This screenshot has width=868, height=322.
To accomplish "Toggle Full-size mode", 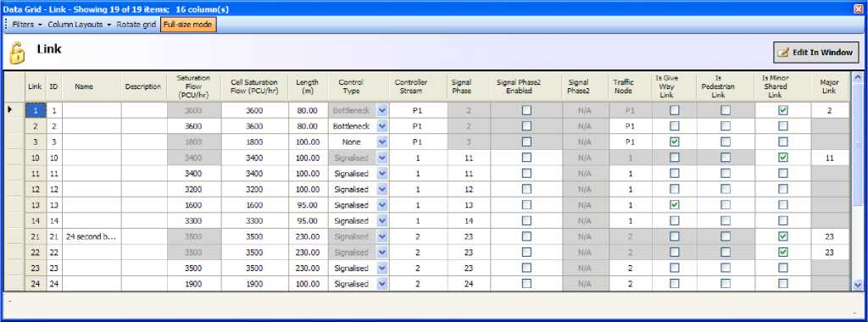I will pos(187,25).
